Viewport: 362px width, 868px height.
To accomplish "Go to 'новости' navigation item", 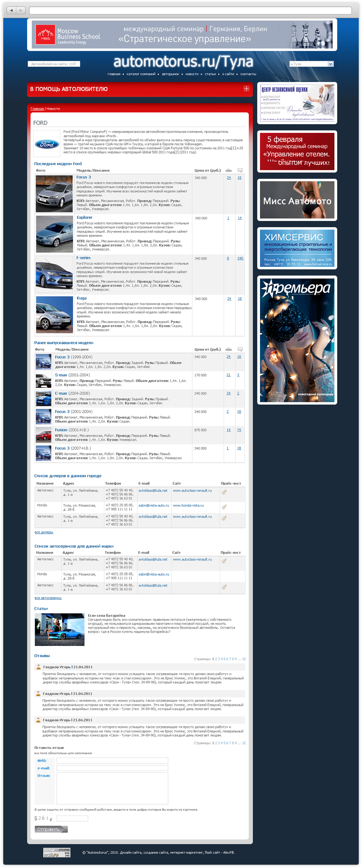I will (x=192, y=74).
